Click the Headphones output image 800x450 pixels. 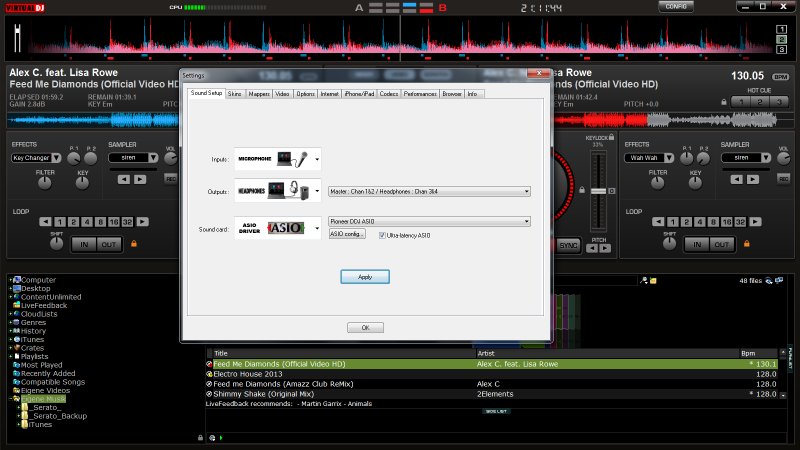pos(273,191)
